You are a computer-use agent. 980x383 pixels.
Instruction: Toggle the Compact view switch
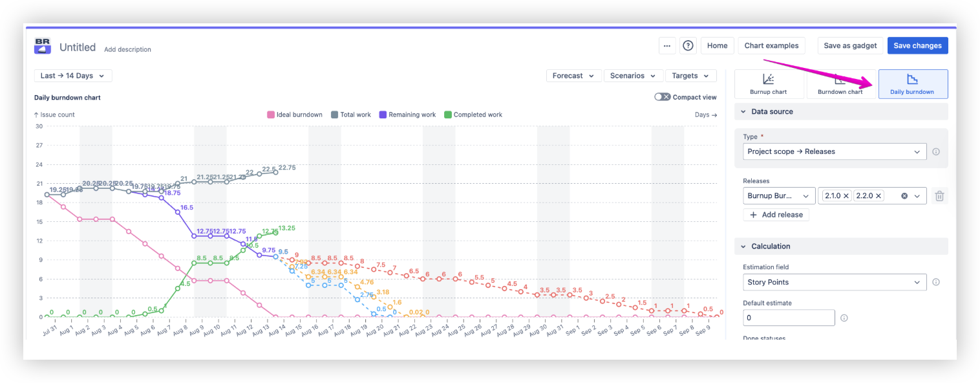(662, 97)
